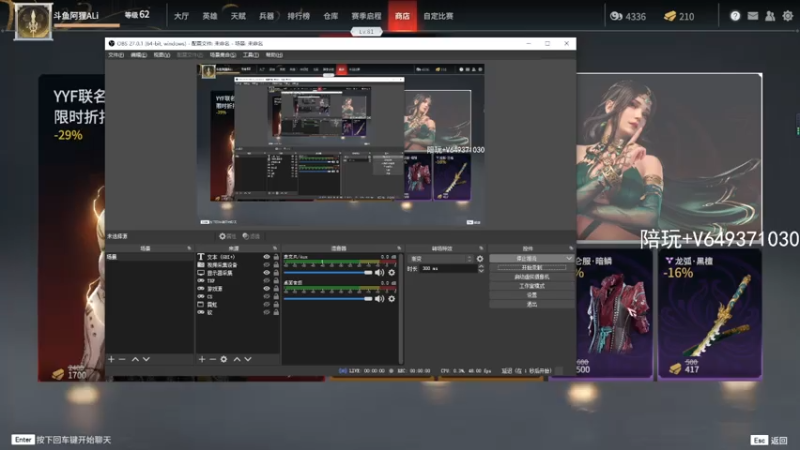Screen dimensions: 800x450
Task: Pop out the Controls dock with its header icon
Action: pos(571,248)
